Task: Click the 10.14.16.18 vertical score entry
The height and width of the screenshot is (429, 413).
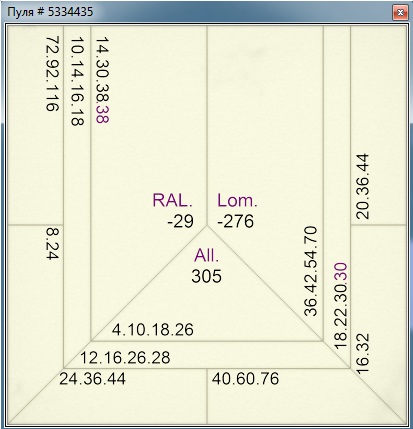Action: [x=77, y=81]
